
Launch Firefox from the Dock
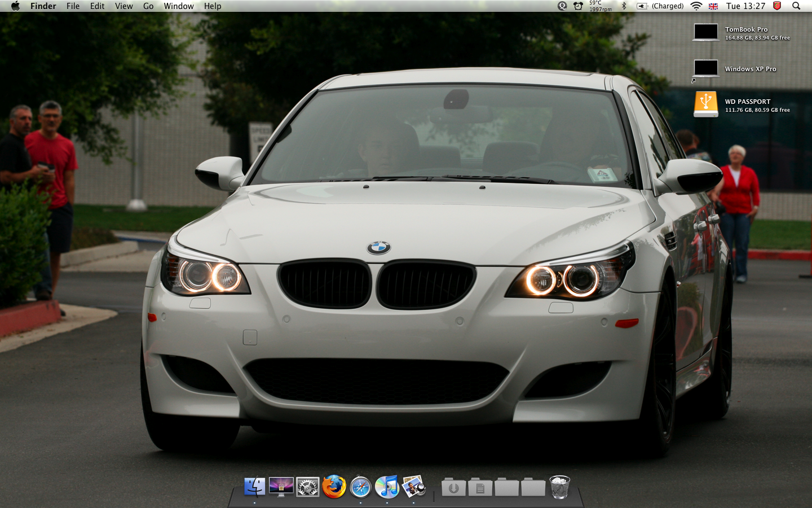(334, 487)
